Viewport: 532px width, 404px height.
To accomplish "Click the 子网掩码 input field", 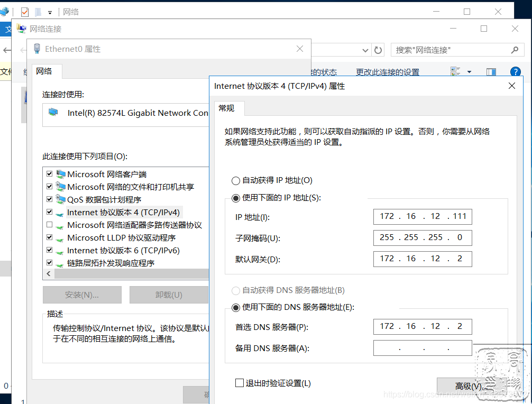I will [423, 238].
